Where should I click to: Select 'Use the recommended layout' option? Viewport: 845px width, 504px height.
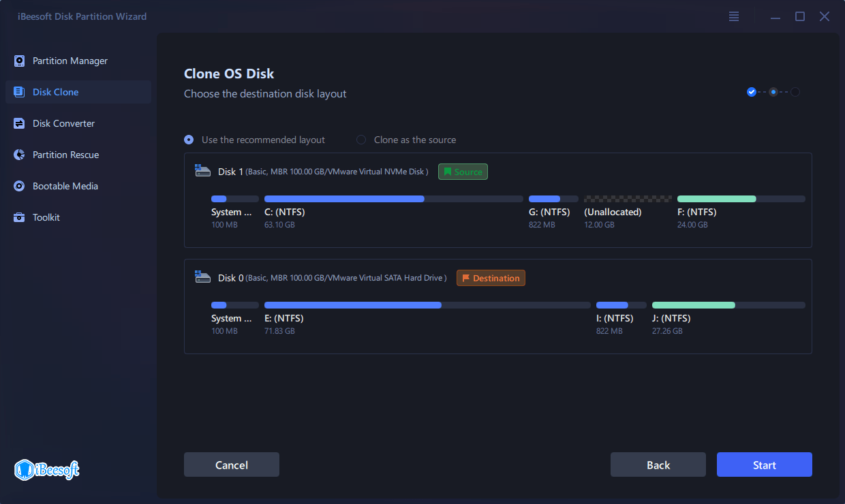pyautogui.click(x=255, y=140)
